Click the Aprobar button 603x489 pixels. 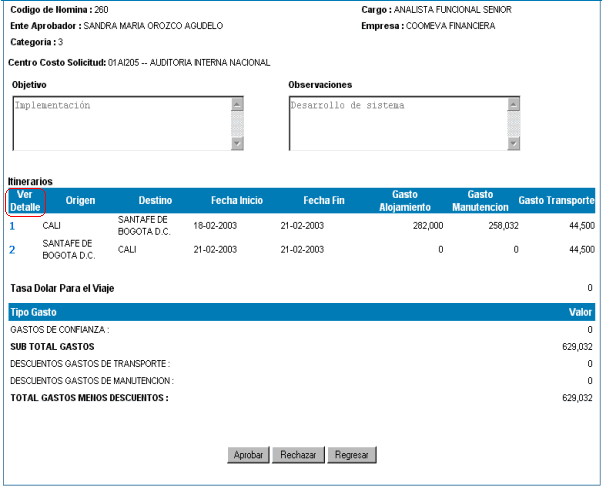point(248,454)
